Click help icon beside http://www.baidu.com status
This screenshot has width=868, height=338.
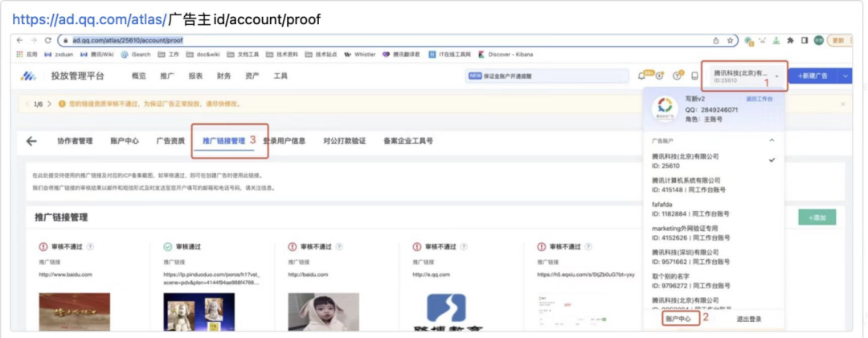(90, 246)
